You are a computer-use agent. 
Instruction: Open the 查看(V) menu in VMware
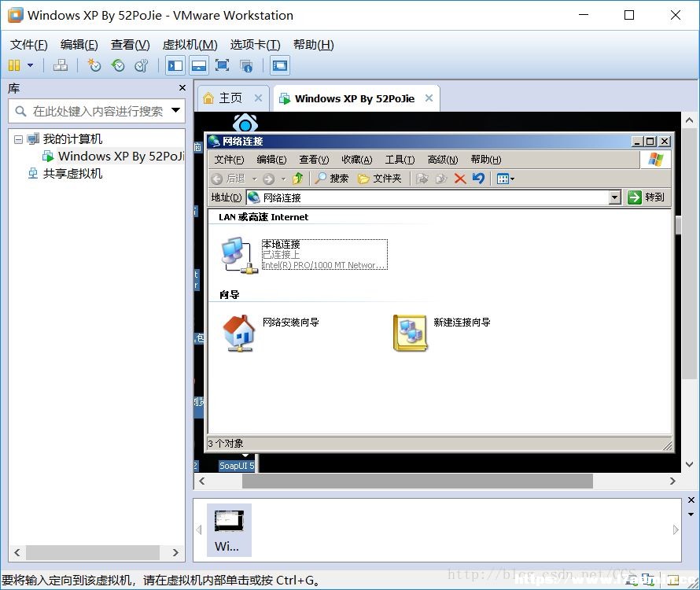(130, 45)
